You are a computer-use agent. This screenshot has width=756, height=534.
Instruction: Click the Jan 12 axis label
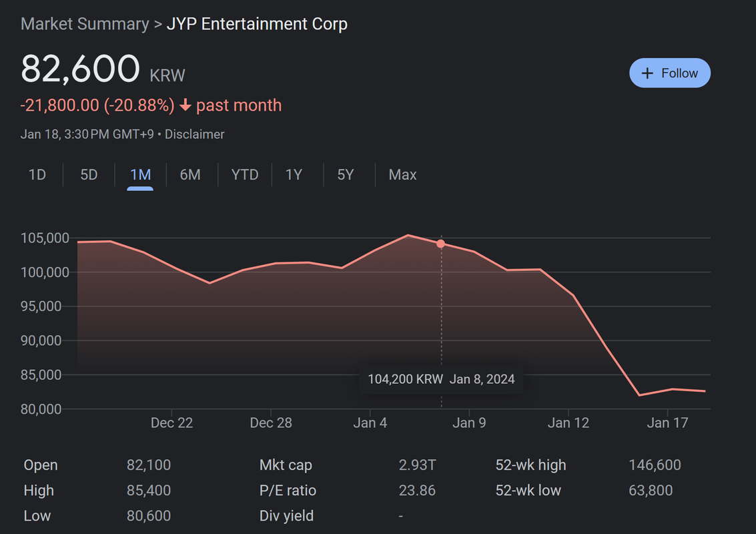[x=569, y=423]
